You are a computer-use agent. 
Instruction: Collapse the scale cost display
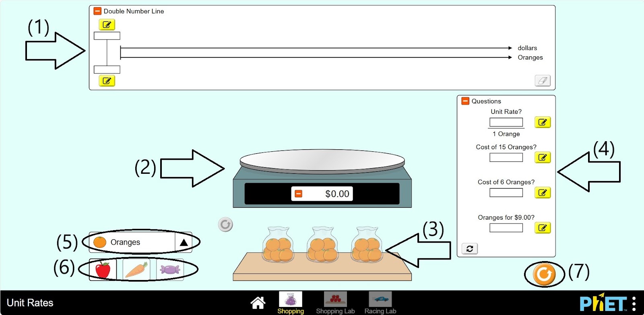click(299, 194)
